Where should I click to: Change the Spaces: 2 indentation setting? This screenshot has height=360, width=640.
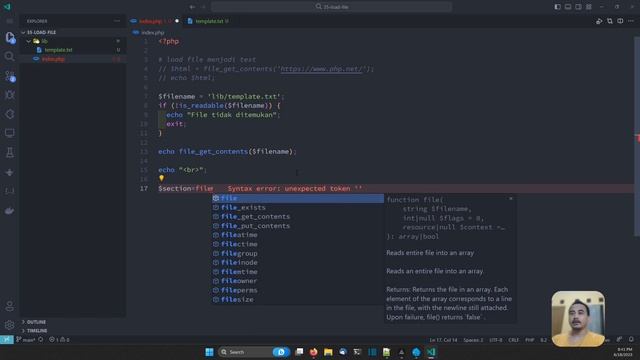[473, 340]
